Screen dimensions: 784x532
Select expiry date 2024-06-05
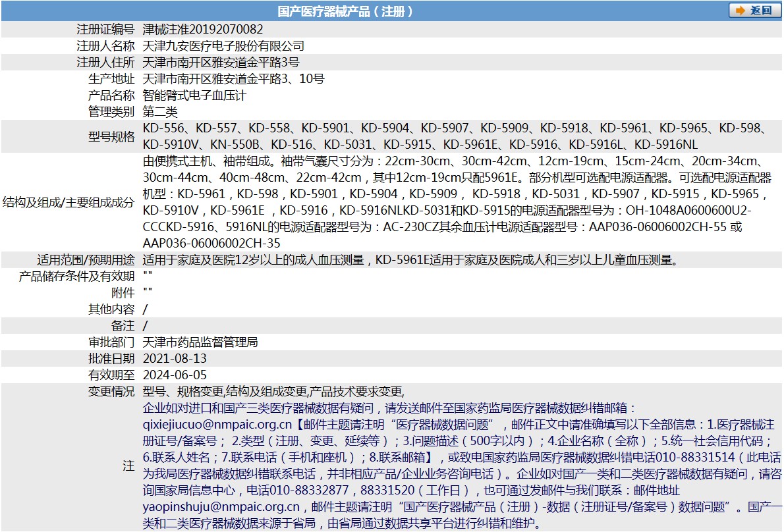point(175,376)
